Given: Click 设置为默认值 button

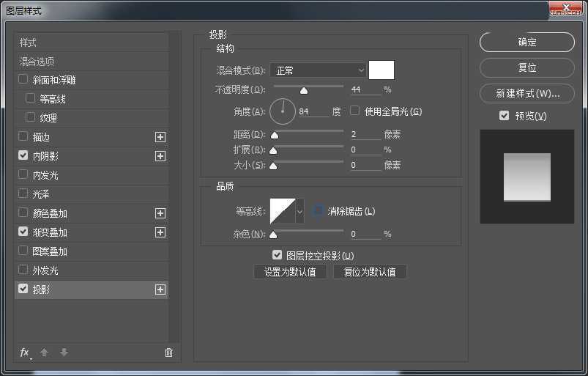Looking at the screenshot, I should coord(290,272).
